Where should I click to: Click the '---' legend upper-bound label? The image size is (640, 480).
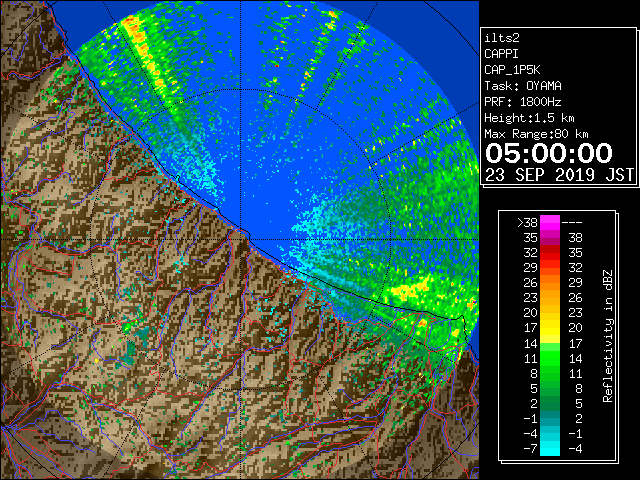click(x=572, y=223)
